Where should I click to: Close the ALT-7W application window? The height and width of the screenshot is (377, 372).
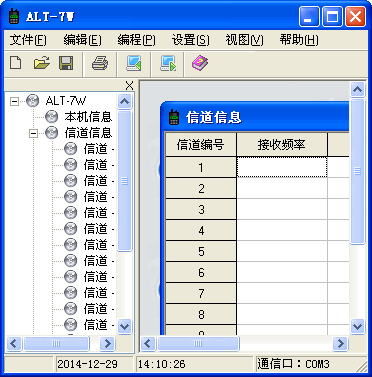tap(355, 17)
